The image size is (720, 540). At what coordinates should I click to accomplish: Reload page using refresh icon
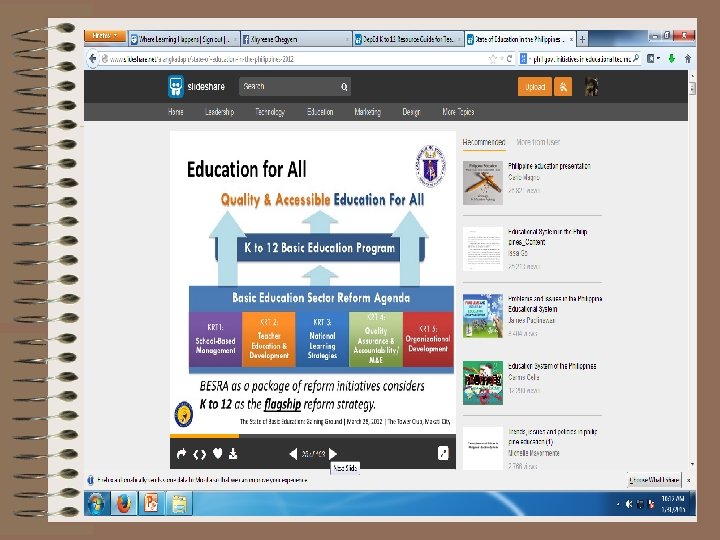pos(509,59)
